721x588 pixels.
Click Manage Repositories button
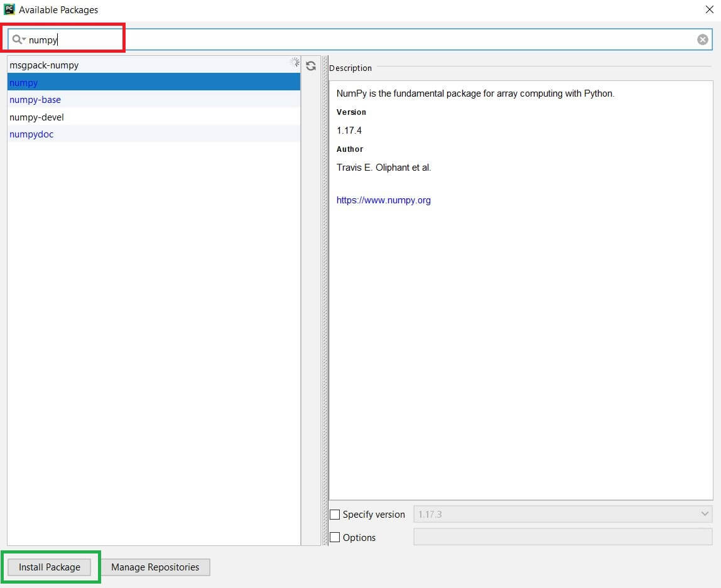(155, 567)
